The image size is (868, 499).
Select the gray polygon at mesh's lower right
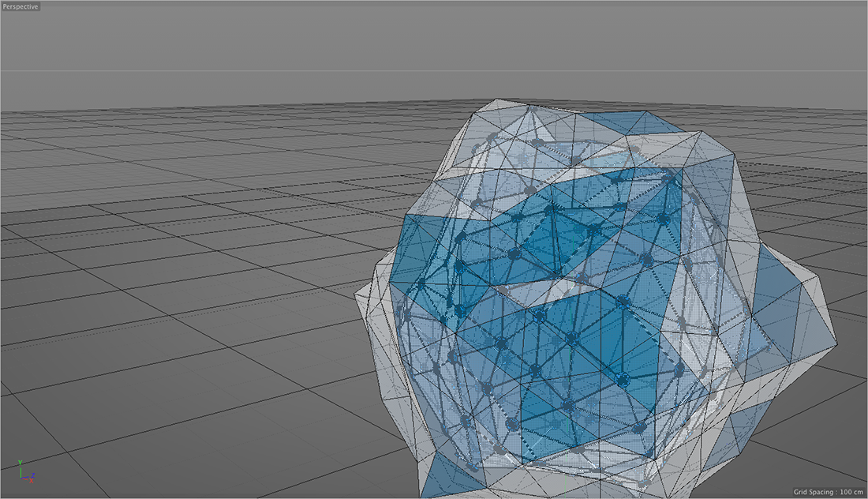click(742, 426)
